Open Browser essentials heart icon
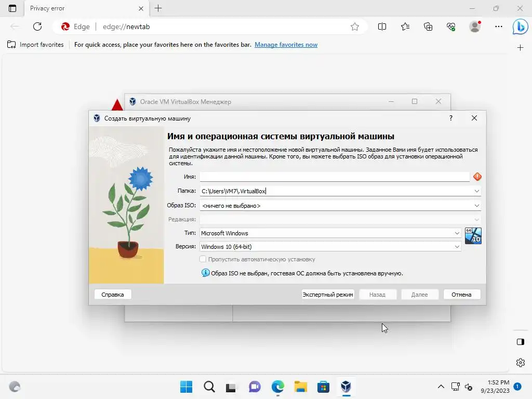532x399 pixels. click(451, 26)
